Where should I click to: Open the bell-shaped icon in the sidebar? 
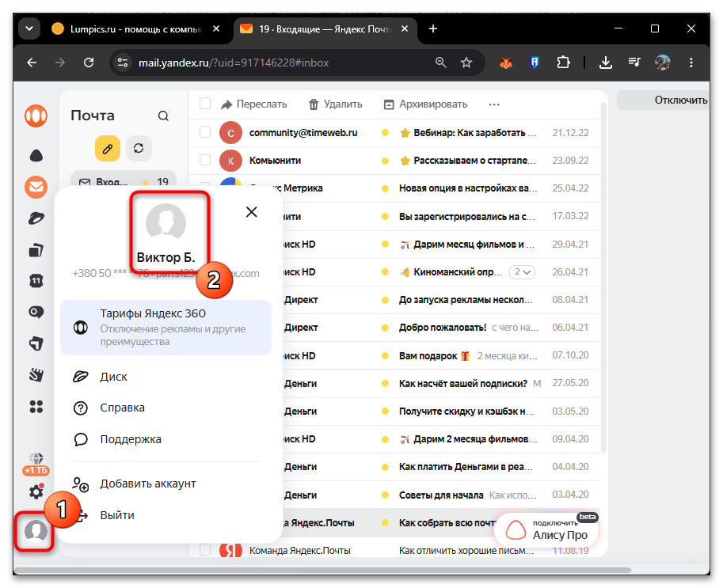[36, 156]
